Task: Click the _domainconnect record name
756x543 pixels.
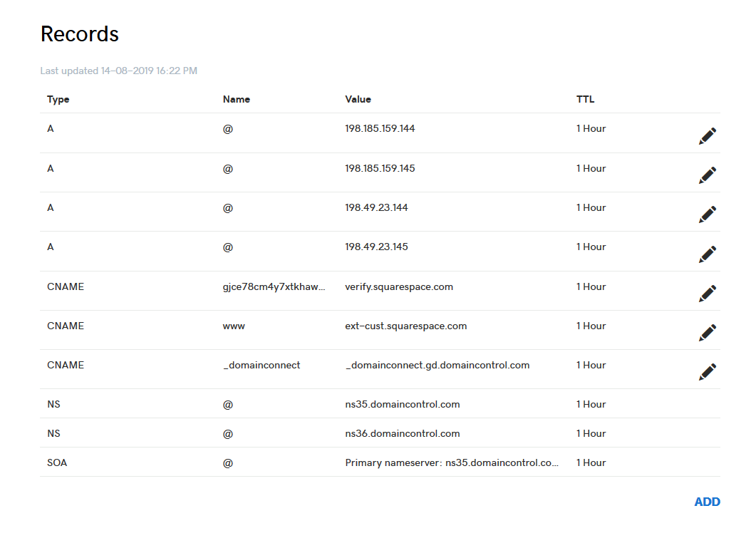Action: coord(262,366)
